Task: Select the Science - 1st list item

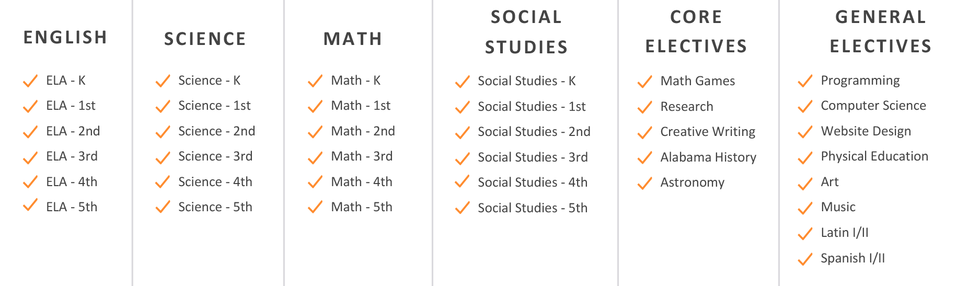Action: [214, 106]
